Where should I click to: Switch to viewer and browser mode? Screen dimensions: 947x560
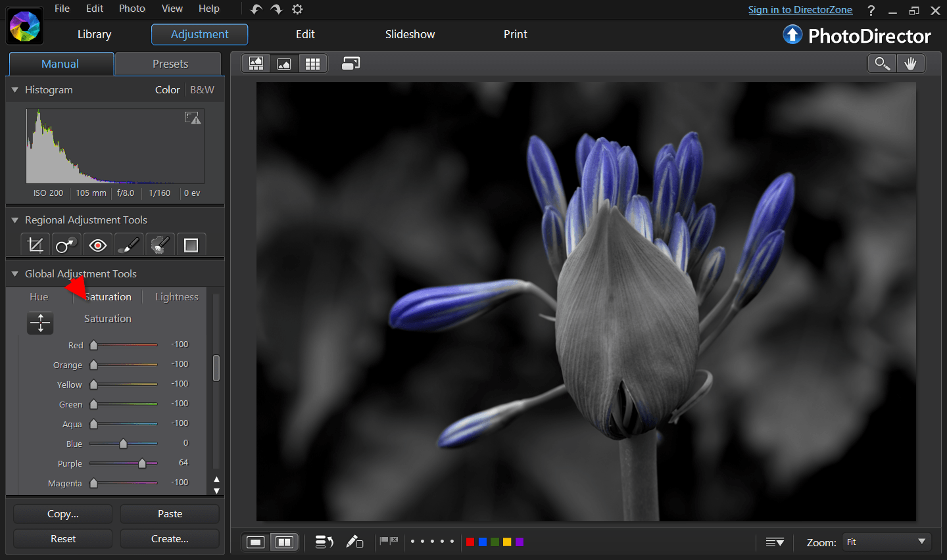(256, 63)
